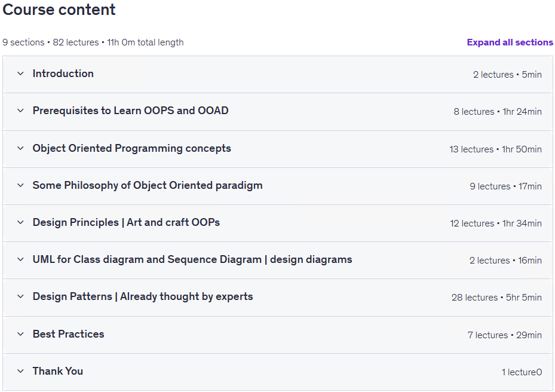Open Design Patterns | Already thought by experts title
Image resolution: width=555 pixels, height=392 pixels.
[x=143, y=297]
